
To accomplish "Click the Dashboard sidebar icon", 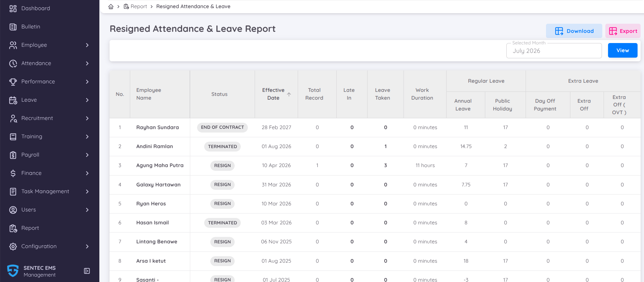I will tap(13, 8).
